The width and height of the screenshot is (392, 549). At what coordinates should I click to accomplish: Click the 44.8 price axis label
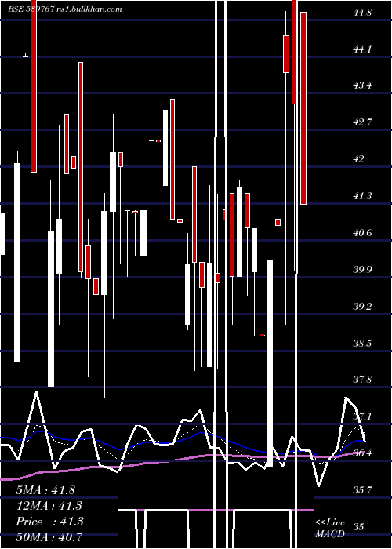click(x=362, y=13)
